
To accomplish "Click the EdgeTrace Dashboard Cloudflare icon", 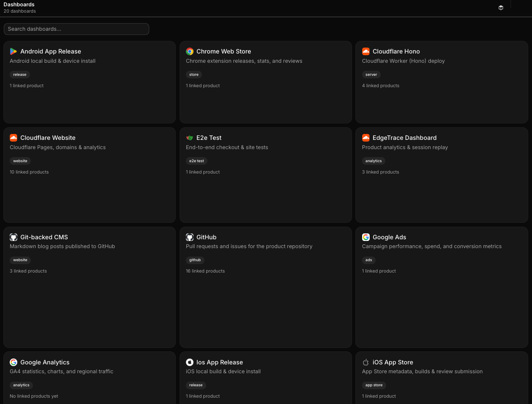I will 366,138.
